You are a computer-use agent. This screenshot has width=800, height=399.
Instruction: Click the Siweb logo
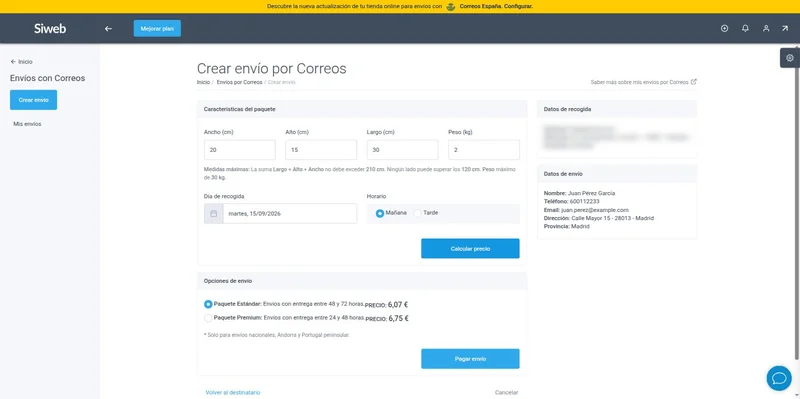(x=50, y=29)
